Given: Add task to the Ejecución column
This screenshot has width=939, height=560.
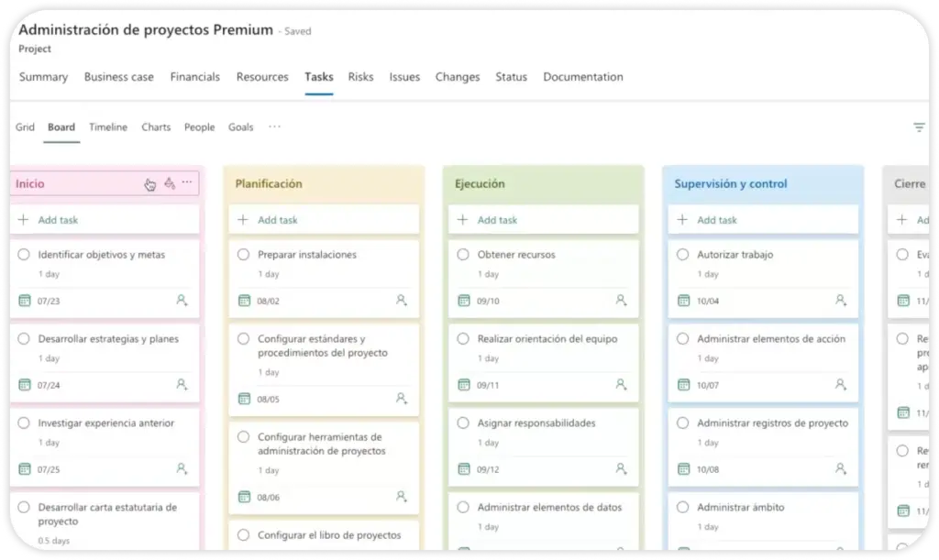Looking at the screenshot, I should coord(544,220).
